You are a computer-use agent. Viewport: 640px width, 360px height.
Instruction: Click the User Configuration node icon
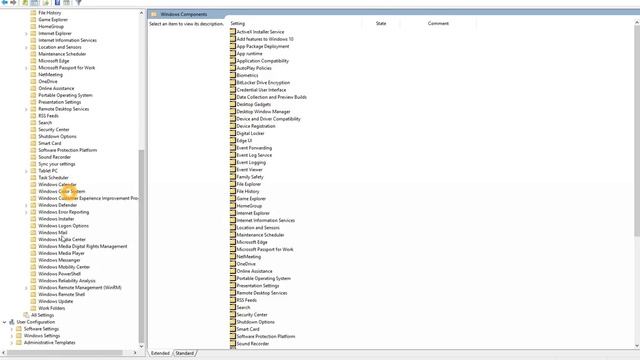[x=12, y=322]
